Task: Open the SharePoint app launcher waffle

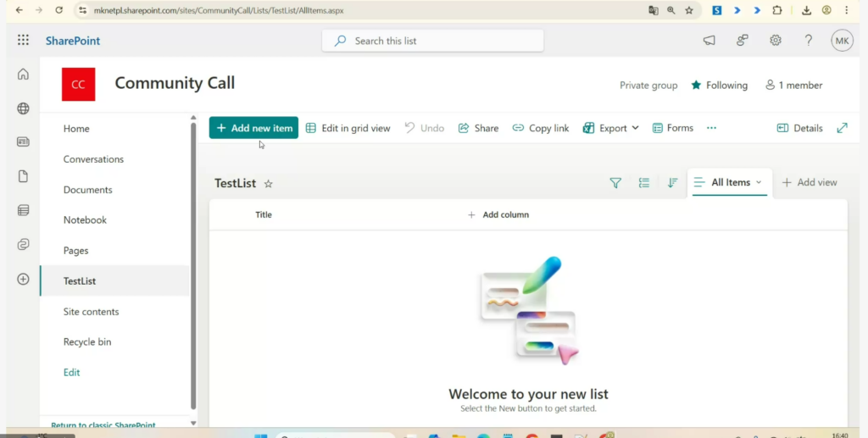Action: [x=23, y=40]
